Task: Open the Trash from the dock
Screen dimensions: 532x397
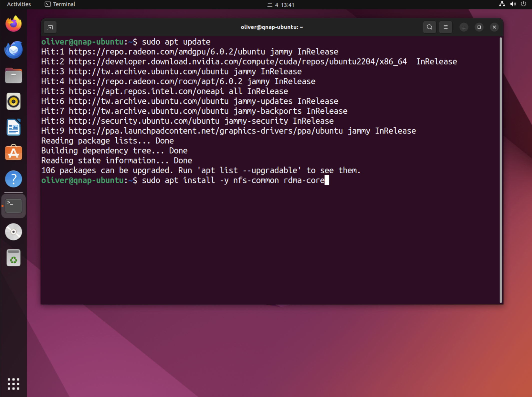Action: point(13,258)
